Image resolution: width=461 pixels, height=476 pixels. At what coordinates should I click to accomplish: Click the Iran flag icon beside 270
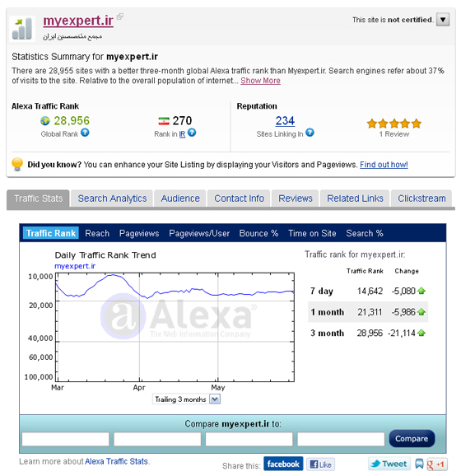pos(164,121)
